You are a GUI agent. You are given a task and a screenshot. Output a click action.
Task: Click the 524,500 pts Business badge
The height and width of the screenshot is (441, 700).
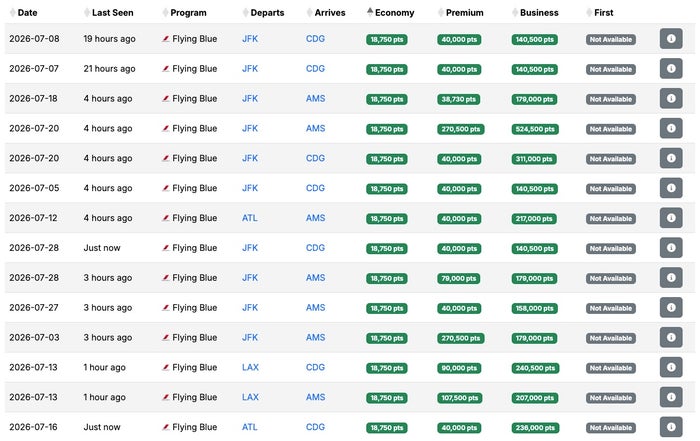(535, 129)
